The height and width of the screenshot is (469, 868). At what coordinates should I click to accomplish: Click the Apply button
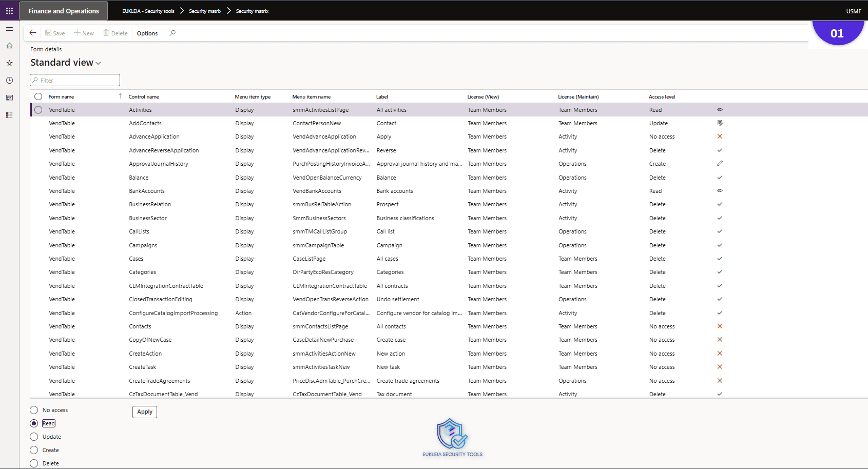click(x=145, y=412)
